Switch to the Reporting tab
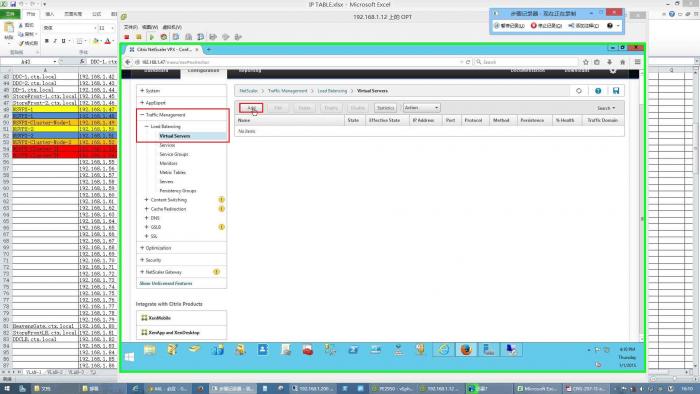The height and width of the screenshot is (394, 700). [250, 71]
